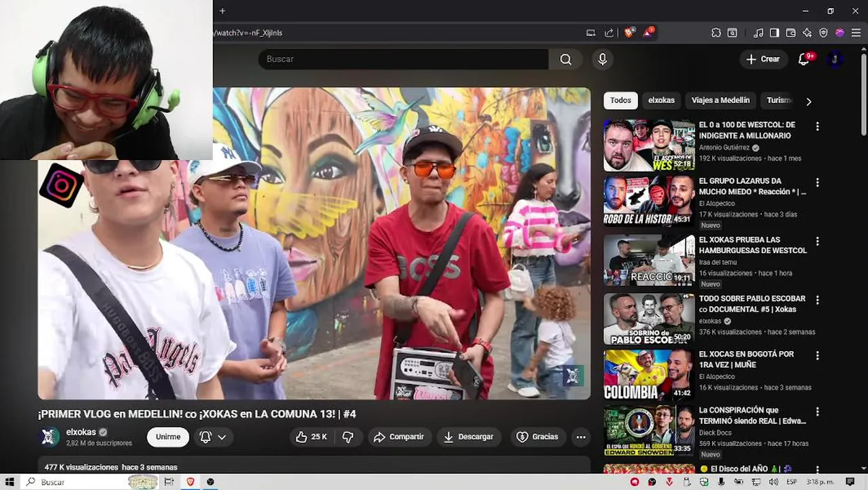Click the Descargar button

(469, 437)
